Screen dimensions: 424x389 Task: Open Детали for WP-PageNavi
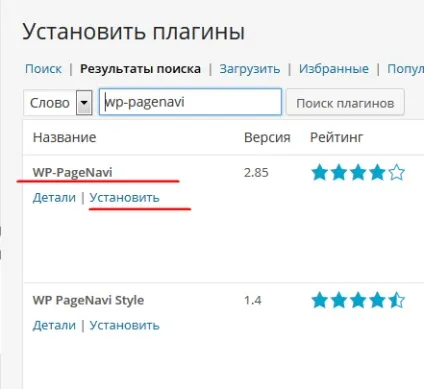coord(54,198)
